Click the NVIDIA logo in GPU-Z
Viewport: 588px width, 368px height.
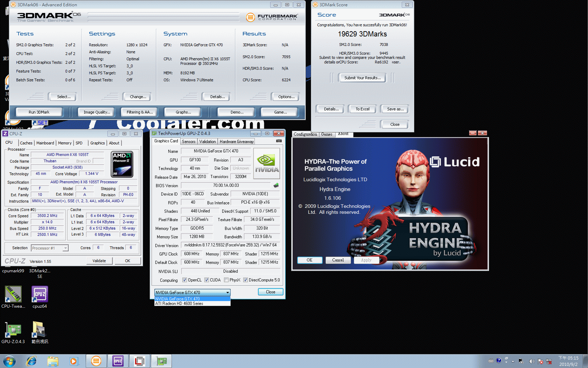[x=267, y=164]
